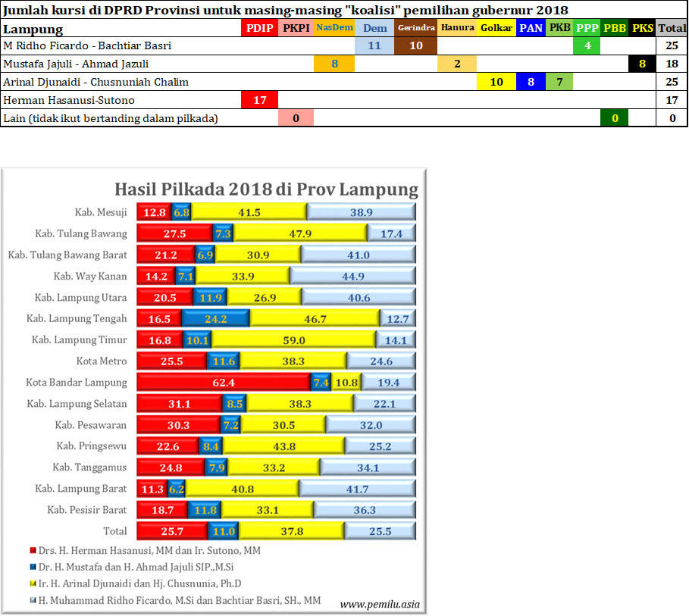Click the red 31.1 bar for Lampung Selatan
This screenshot has height=616, width=689.
coord(180,403)
